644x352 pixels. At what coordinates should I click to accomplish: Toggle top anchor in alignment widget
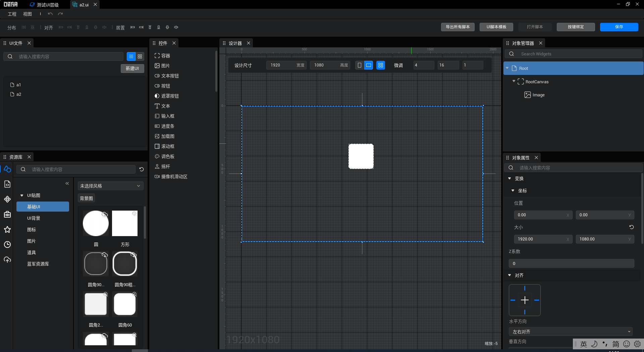click(525, 288)
